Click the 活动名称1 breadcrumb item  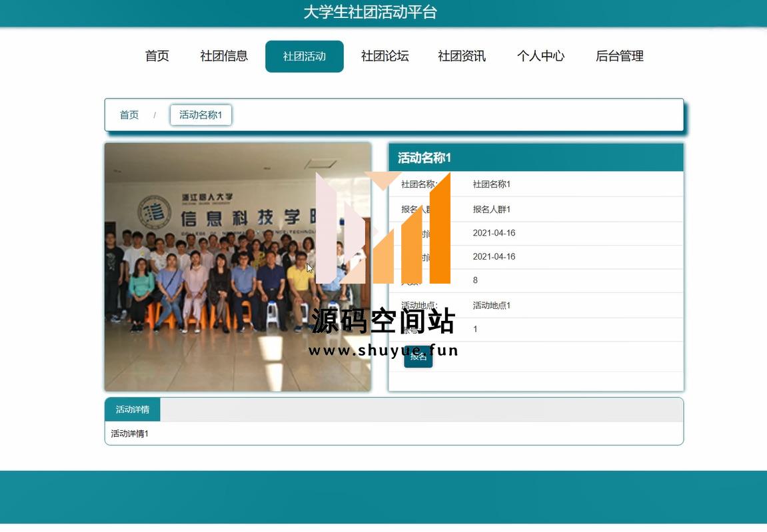tap(201, 115)
